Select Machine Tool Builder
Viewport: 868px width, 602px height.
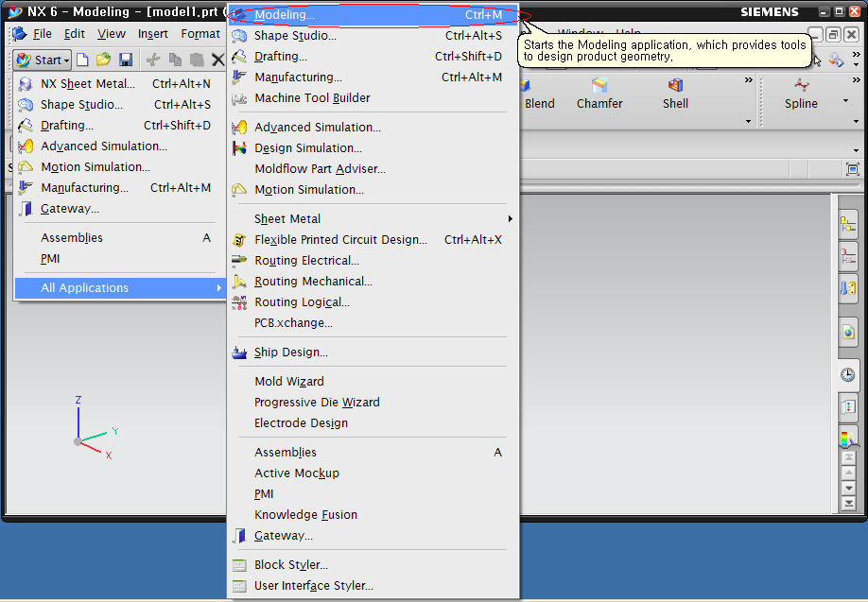[374, 98]
